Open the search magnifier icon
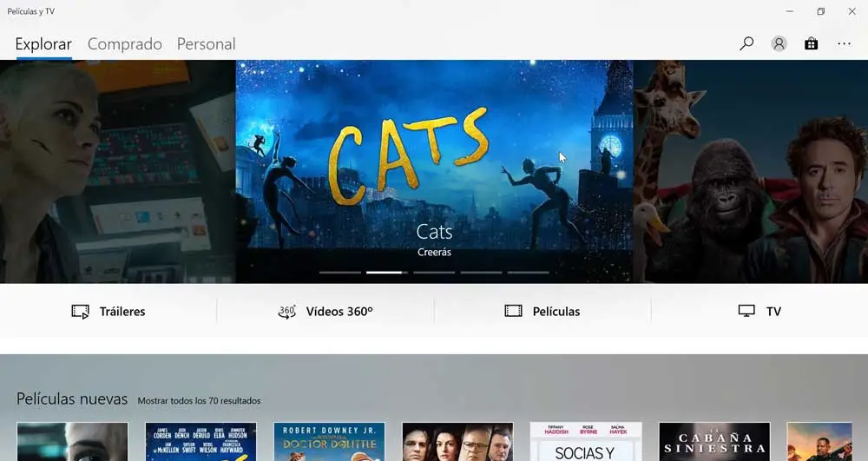Image resolution: width=868 pixels, height=461 pixels. tap(746, 43)
